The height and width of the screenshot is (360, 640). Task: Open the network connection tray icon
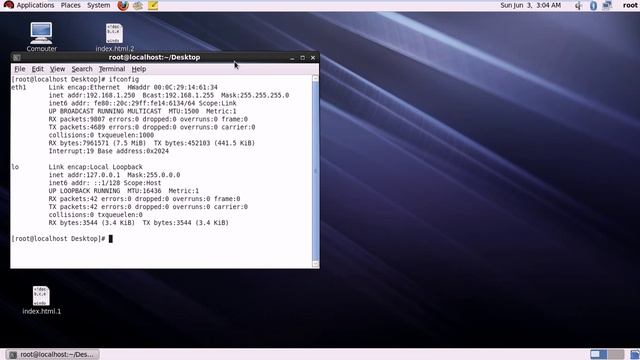coord(607,6)
